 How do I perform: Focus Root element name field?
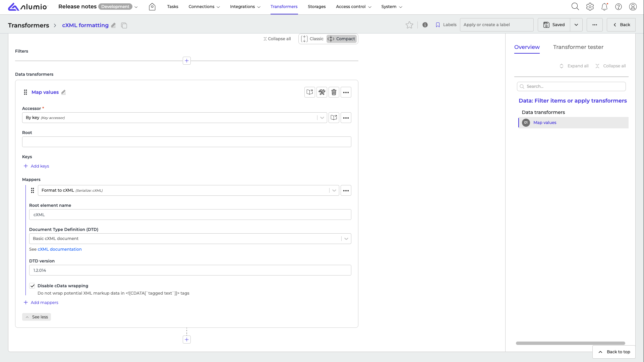point(190,215)
